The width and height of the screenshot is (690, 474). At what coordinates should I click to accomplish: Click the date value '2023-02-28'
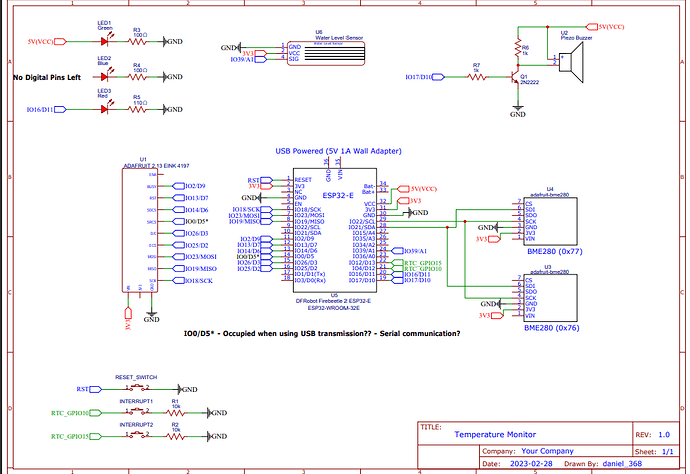pos(531,463)
